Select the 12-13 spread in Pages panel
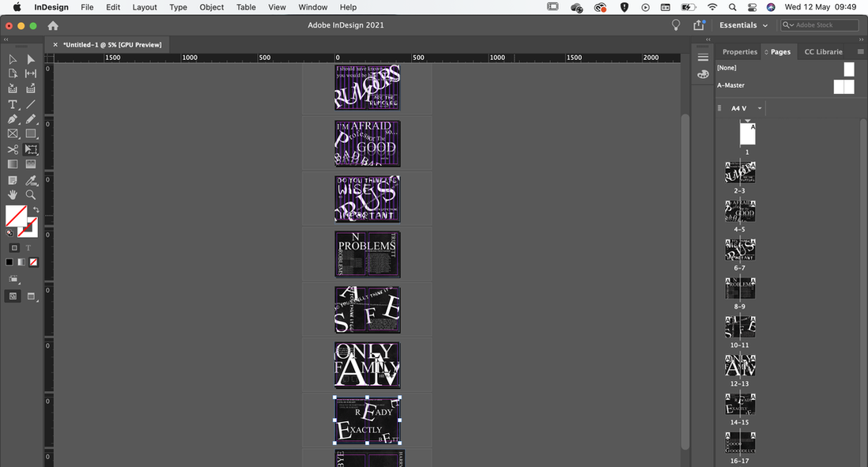This screenshot has width=868, height=467. (x=740, y=365)
